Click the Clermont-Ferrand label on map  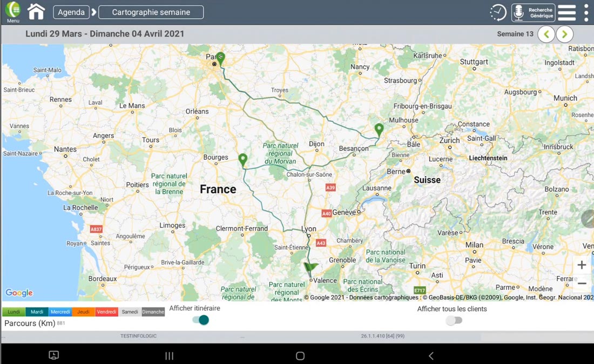point(242,229)
